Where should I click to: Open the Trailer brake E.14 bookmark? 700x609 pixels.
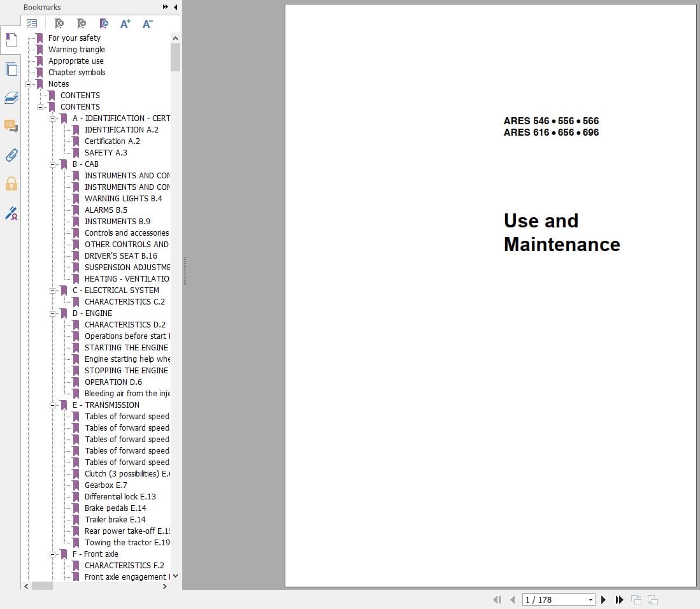(x=115, y=520)
